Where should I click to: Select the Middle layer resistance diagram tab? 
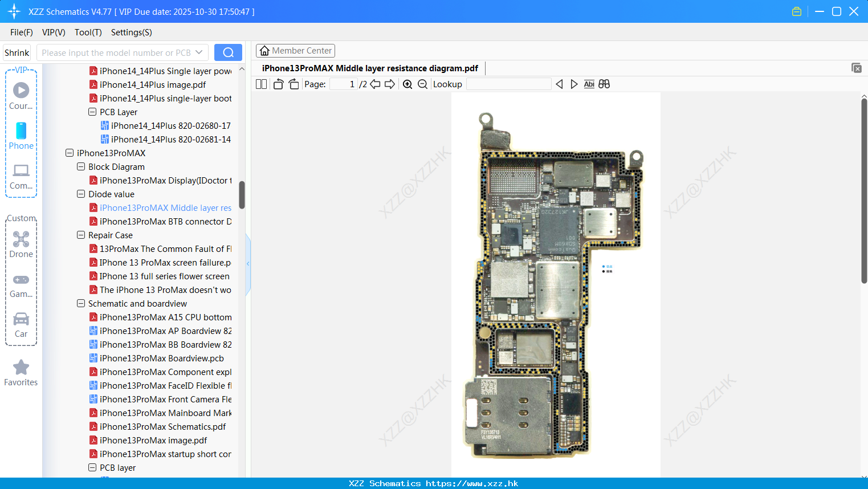pos(370,68)
